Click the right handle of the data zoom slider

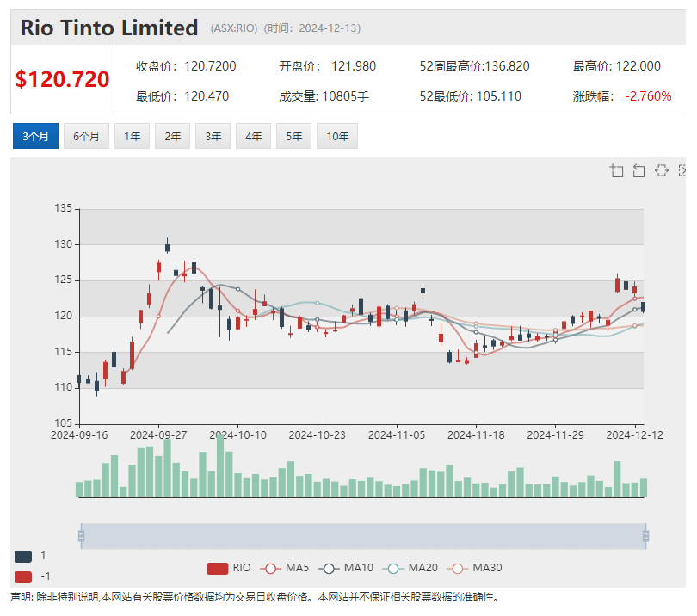[645, 536]
